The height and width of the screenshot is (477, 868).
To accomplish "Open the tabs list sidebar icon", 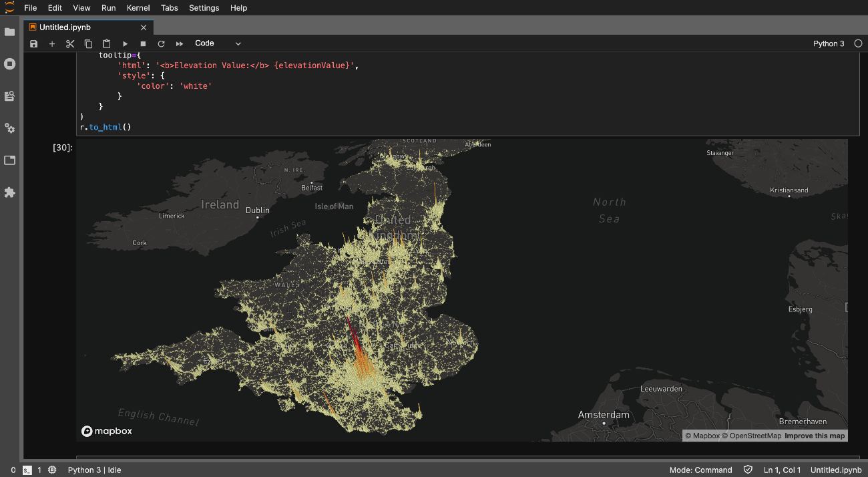I will pos(9,160).
